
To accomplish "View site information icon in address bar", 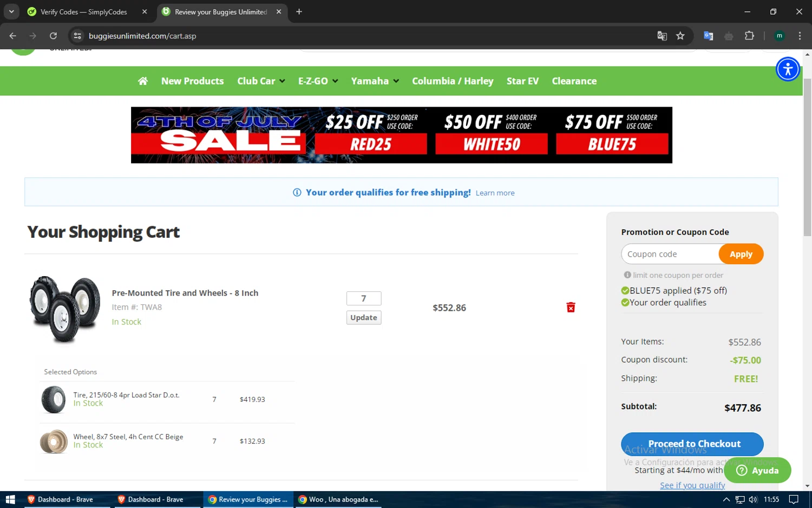I will [x=77, y=36].
